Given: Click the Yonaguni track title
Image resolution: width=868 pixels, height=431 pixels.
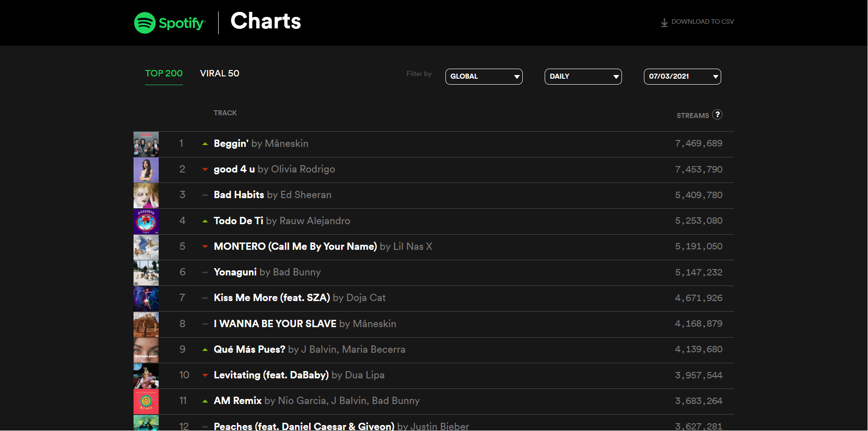Looking at the screenshot, I should click(x=235, y=272).
